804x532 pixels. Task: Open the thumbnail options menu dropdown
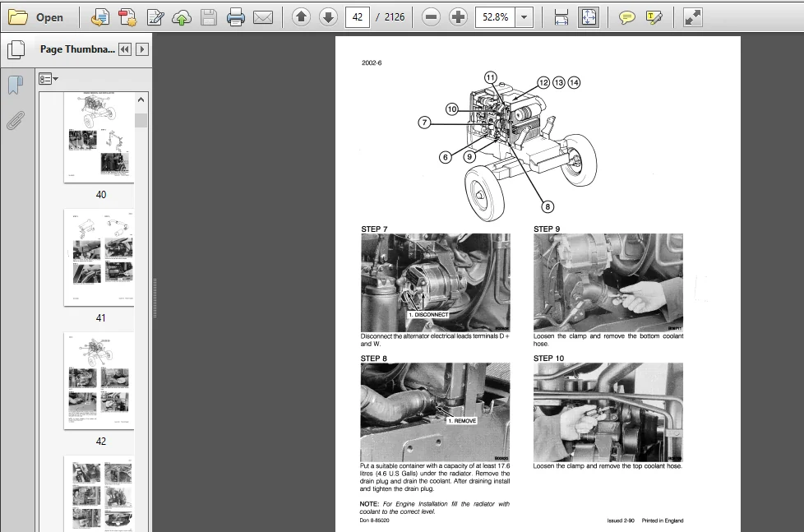click(49, 79)
